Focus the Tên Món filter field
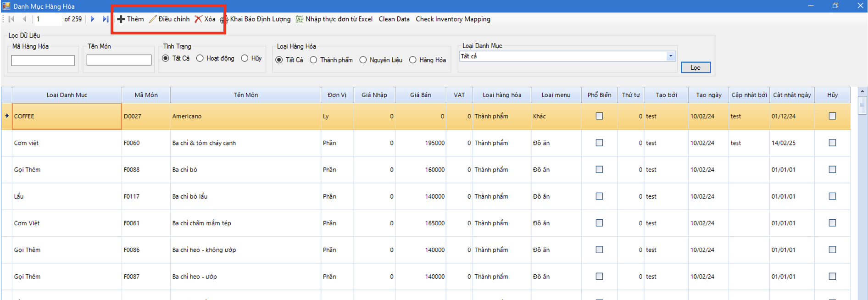 (x=119, y=60)
